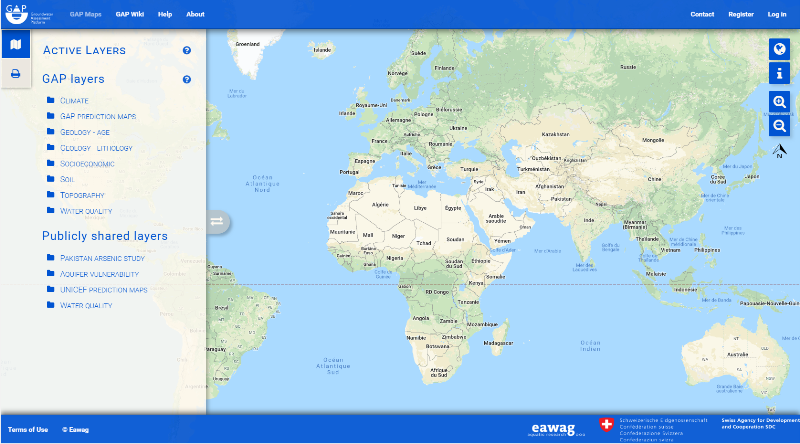Screen dimensions: 800x444
Task: Click the eawag logo in footer
Action: [556, 429]
